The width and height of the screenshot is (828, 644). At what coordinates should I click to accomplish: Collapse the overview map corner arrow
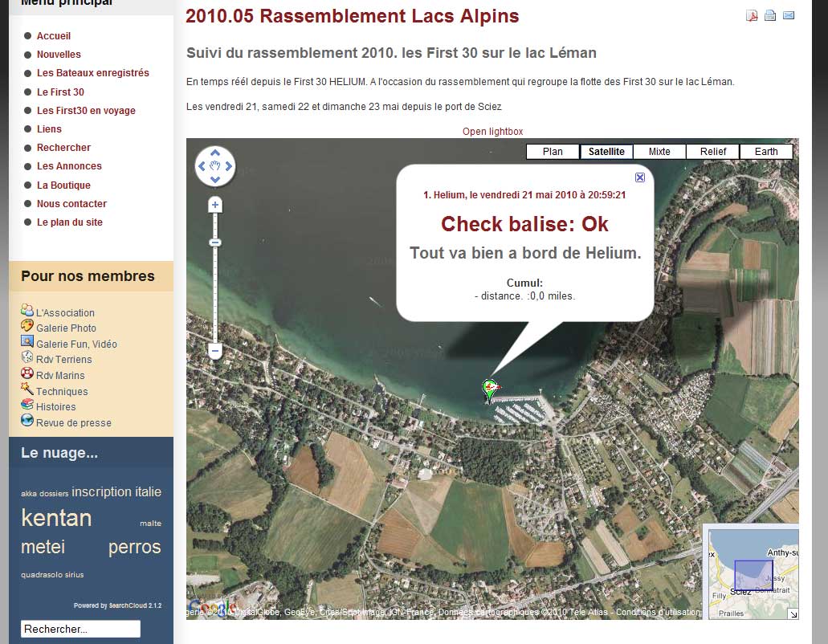click(793, 614)
